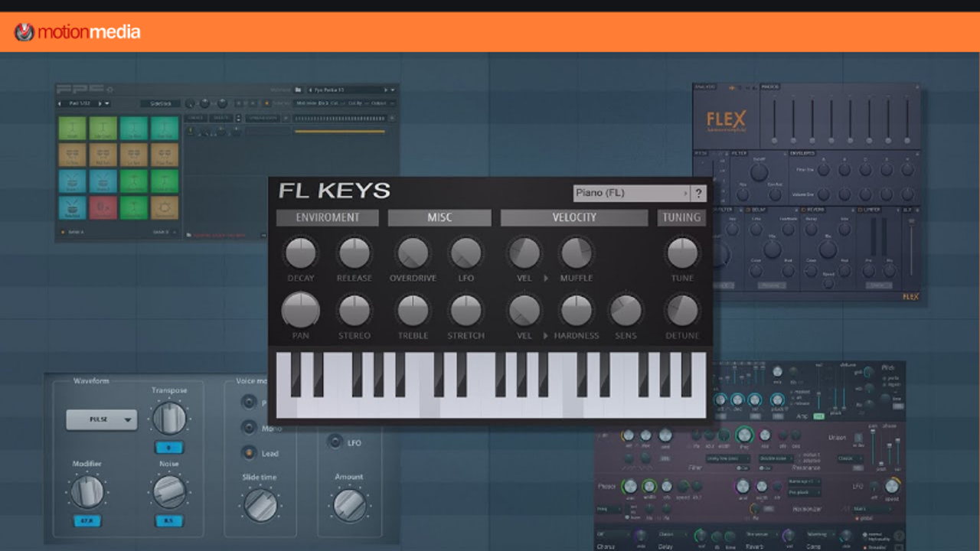Screen dimensions: 980x551
Task: Select the ENVIROMENT section header
Action: [x=327, y=217]
